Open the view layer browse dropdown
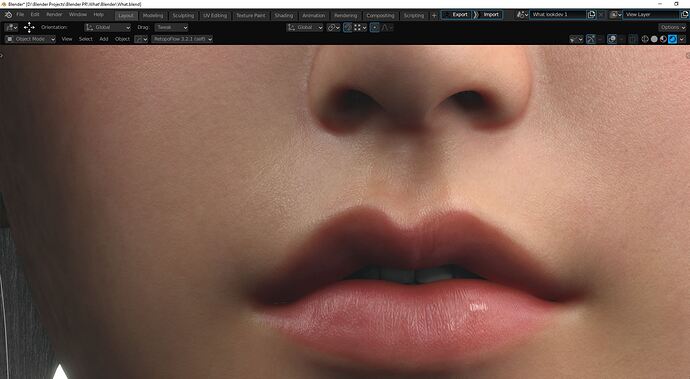This screenshot has height=379, width=690. pos(616,15)
